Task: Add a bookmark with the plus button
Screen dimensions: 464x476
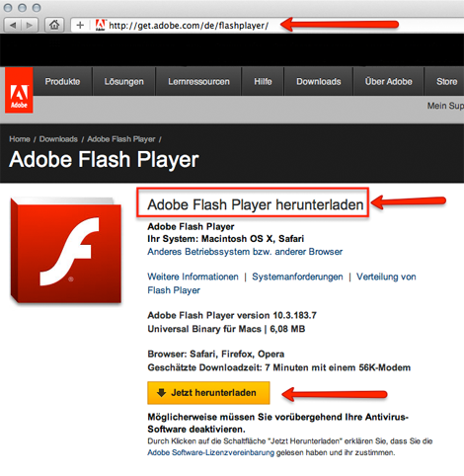Action: [80, 25]
